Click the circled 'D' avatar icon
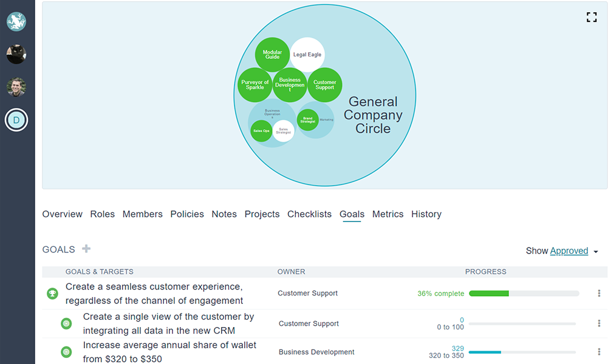This screenshot has height=364, width=608. pyautogui.click(x=16, y=120)
